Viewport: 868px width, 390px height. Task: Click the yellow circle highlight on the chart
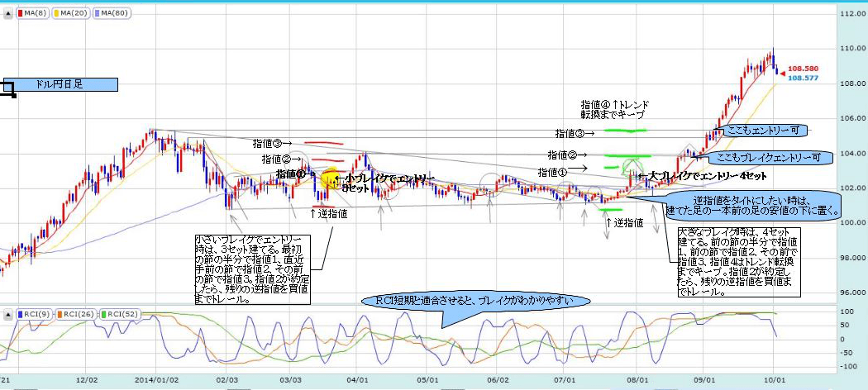(328, 178)
